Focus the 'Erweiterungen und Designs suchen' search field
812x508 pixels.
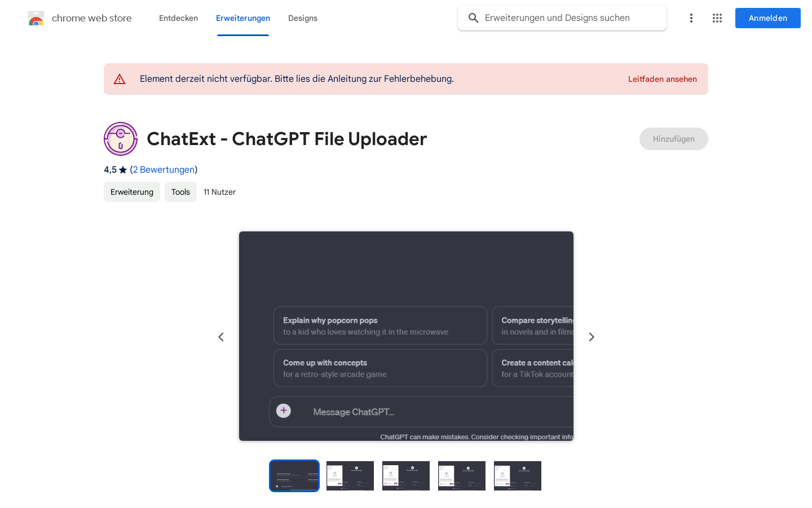coord(562,18)
